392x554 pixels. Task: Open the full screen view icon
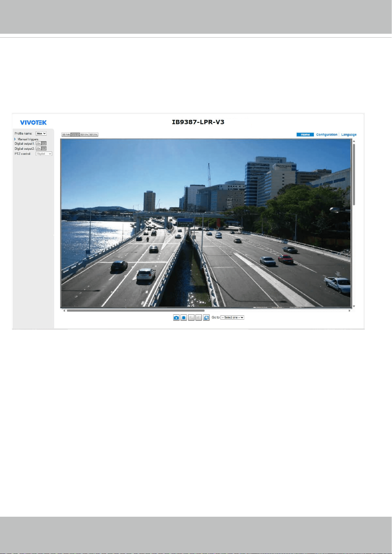(x=206, y=318)
